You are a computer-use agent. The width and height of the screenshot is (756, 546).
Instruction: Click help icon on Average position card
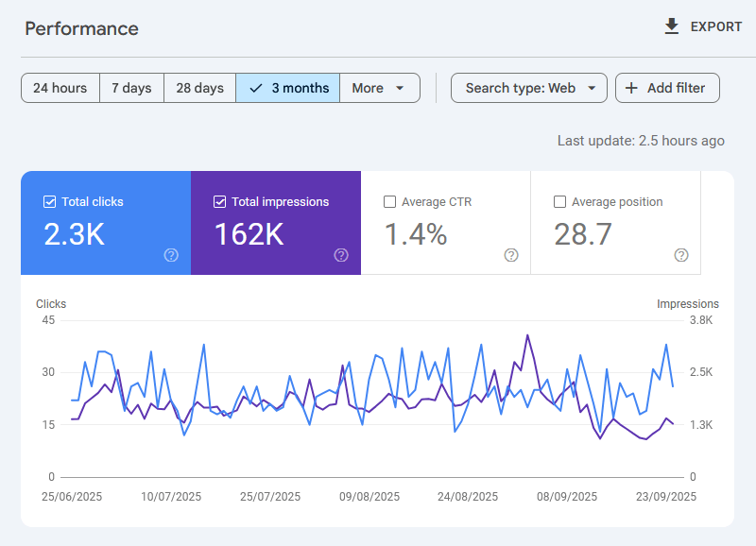coord(681,255)
